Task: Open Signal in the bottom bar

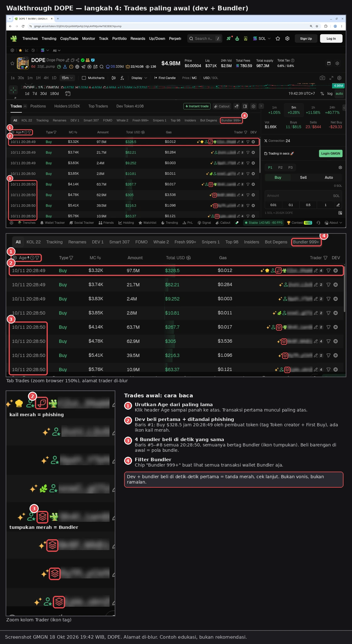Action: pyautogui.click(x=204, y=223)
